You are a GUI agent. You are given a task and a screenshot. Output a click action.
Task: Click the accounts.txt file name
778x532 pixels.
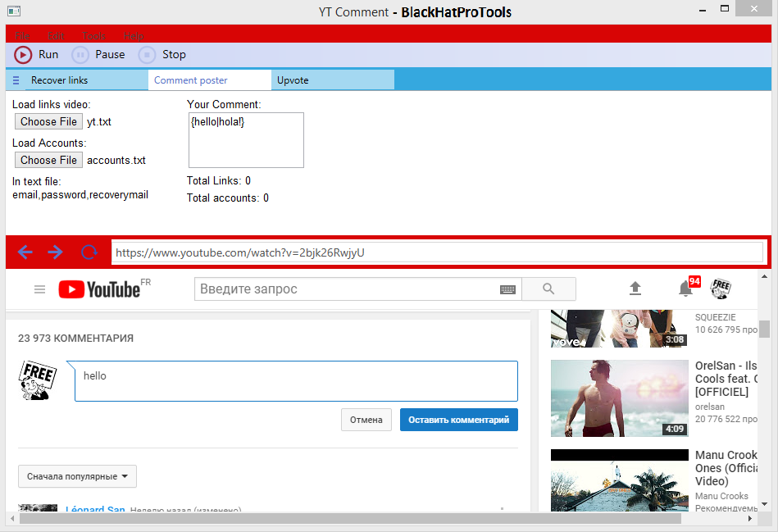tap(116, 161)
